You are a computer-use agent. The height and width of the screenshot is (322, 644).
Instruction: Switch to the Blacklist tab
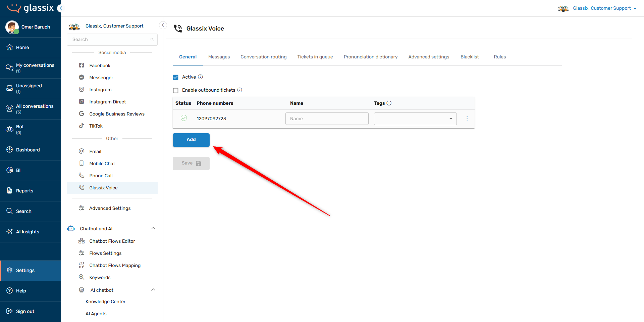pyautogui.click(x=470, y=57)
